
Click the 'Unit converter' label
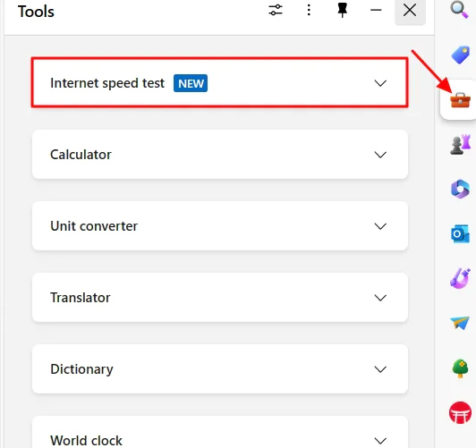[x=94, y=226]
